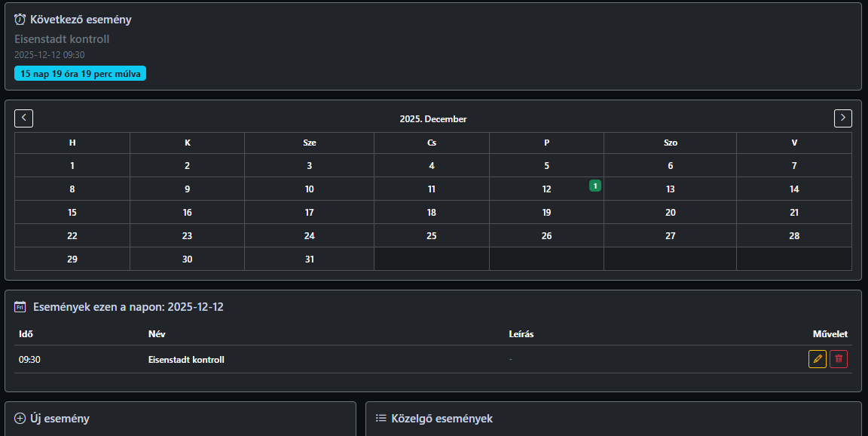
Task: Click the Közelgő események panel header
Action: [442, 419]
